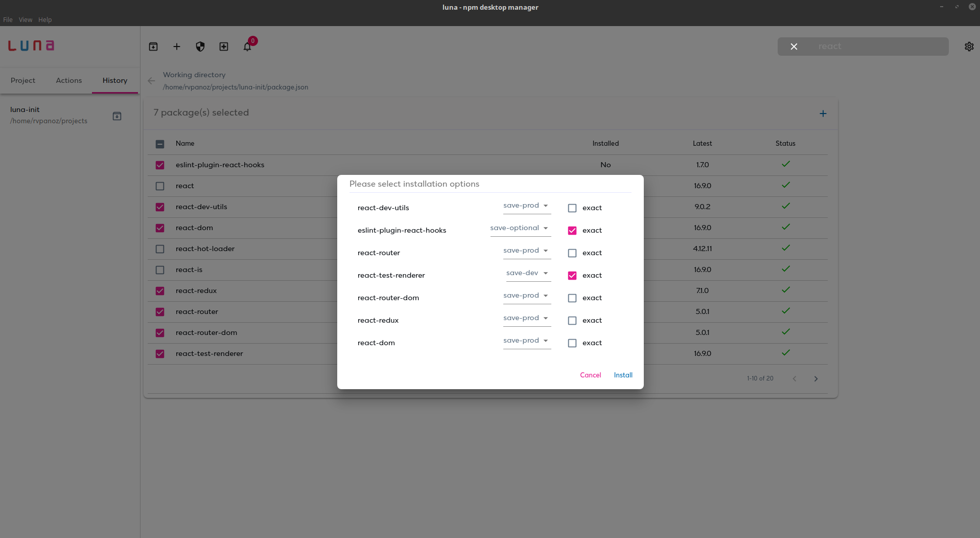Click the 4.12.11 latest version cell

click(x=703, y=249)
